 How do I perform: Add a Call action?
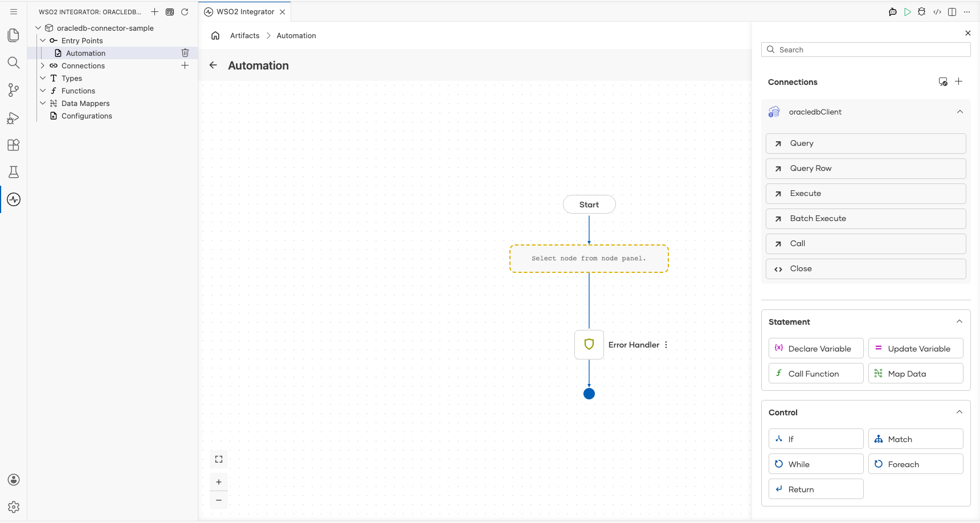tap(866, 244)
